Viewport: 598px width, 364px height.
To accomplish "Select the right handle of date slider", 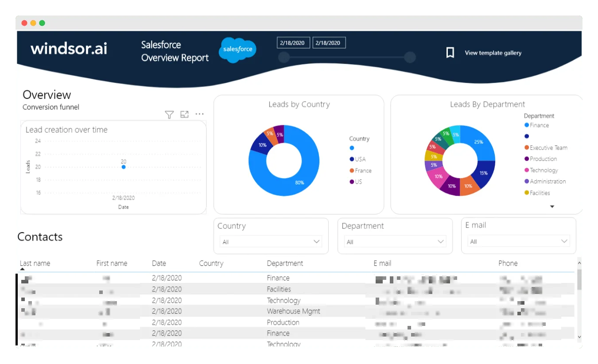I will pyautogui.click(x=410, y=57).
